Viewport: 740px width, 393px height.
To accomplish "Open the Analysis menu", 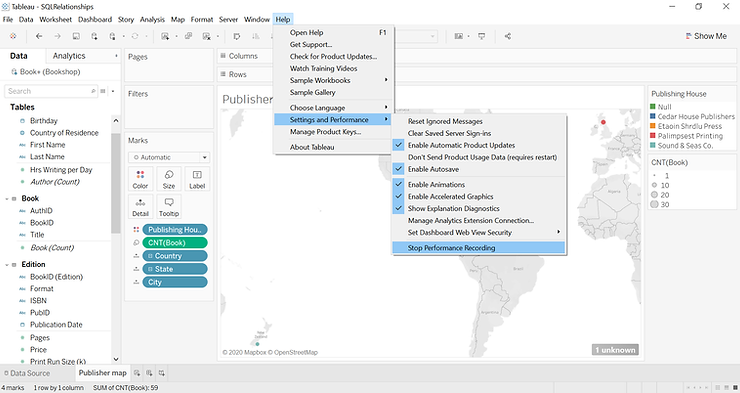I will (152, 19).
